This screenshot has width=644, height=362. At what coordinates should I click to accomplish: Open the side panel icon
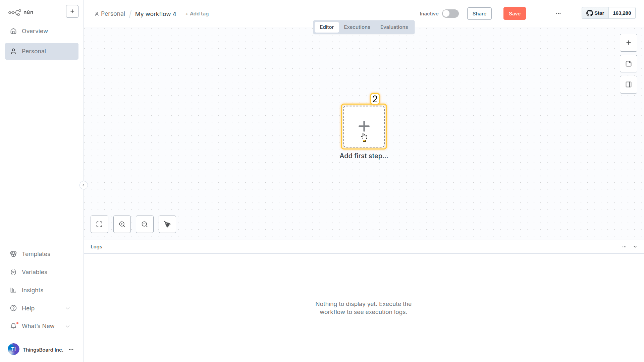(x=628, y=84)
